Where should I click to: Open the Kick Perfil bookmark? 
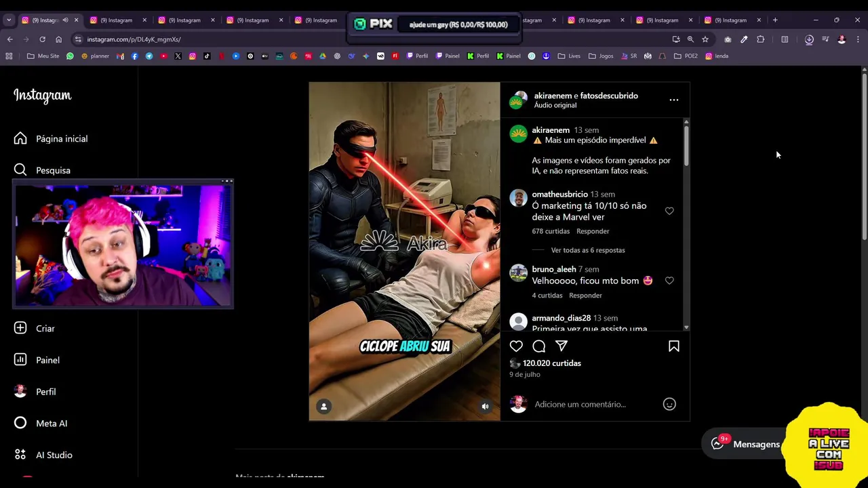[x=478, y=56]
